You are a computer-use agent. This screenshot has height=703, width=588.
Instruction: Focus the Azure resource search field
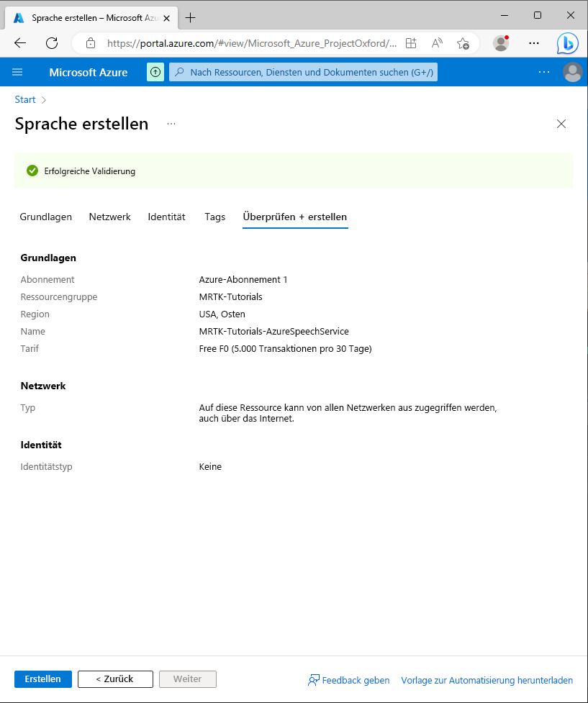(x=303, y=72)
